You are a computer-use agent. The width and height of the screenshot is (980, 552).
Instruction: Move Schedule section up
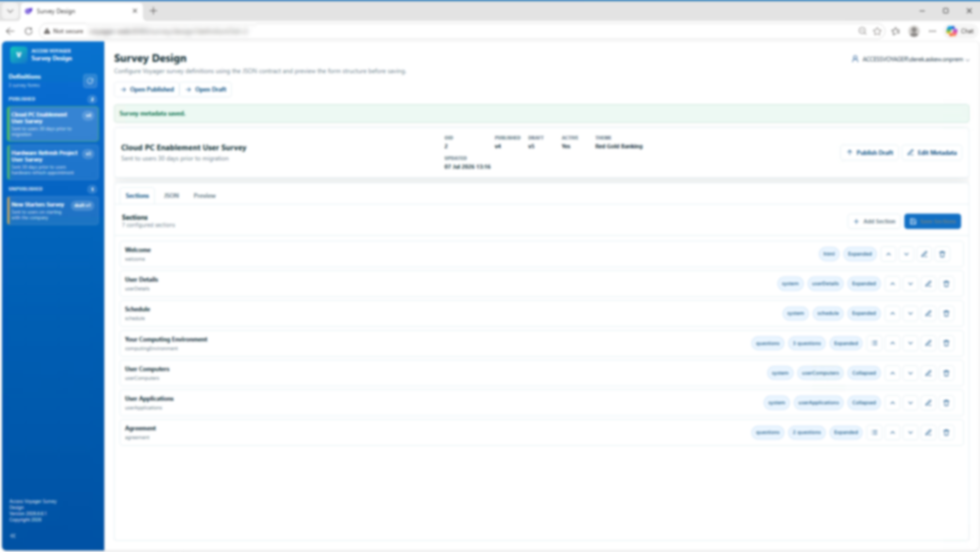coord(893,313)
